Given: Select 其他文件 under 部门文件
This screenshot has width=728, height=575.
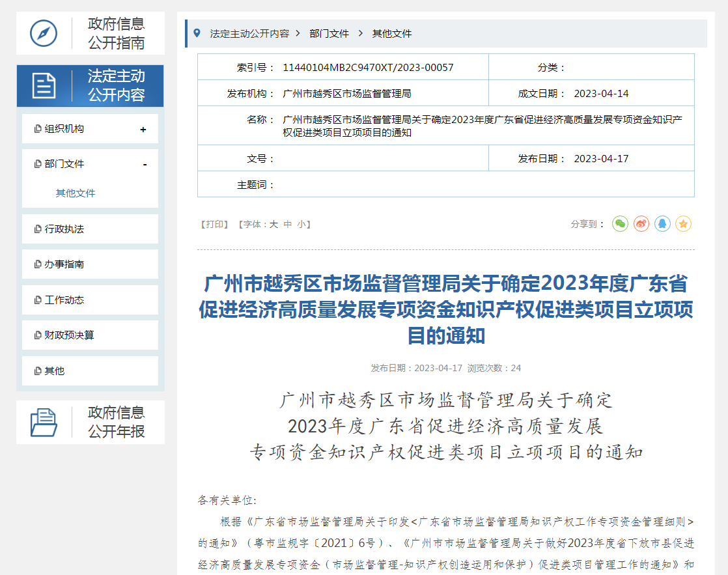Looking at the screenshot, I should 76,193.
